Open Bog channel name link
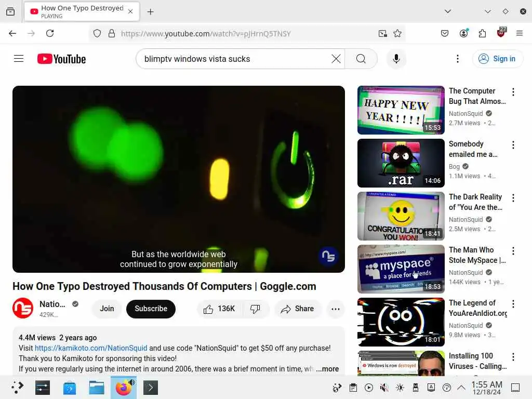 tap(454, 166)
